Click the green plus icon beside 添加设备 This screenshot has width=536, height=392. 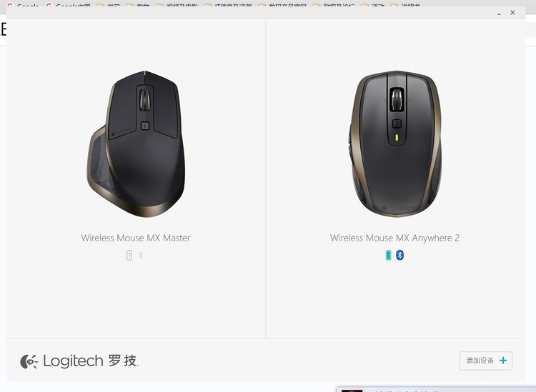[x=503, y=361]
